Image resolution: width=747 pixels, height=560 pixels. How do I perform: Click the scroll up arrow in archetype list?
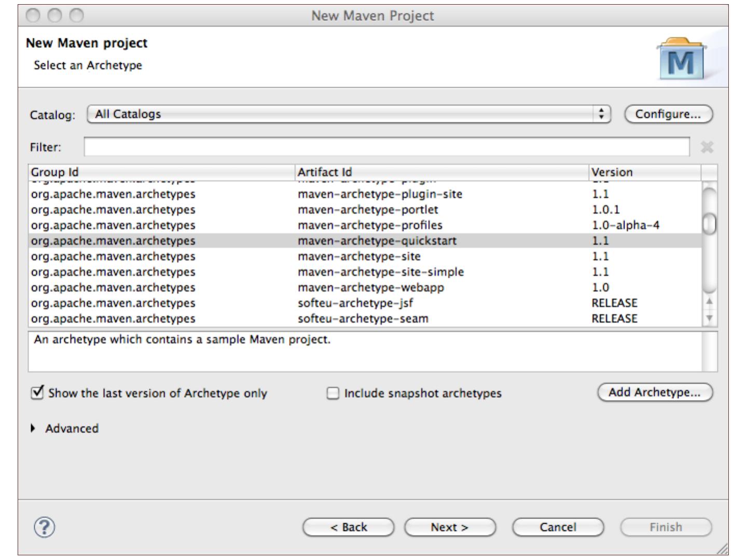tap(709, 302)
